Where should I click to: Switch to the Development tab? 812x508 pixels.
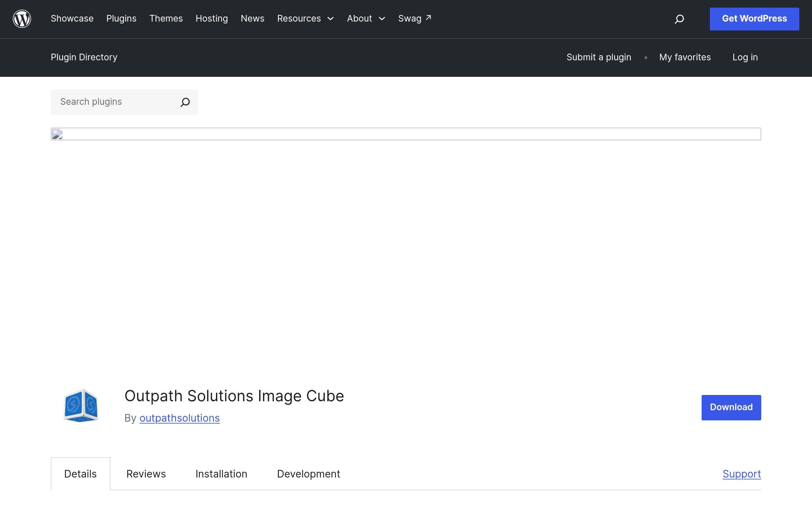(308, 474)
